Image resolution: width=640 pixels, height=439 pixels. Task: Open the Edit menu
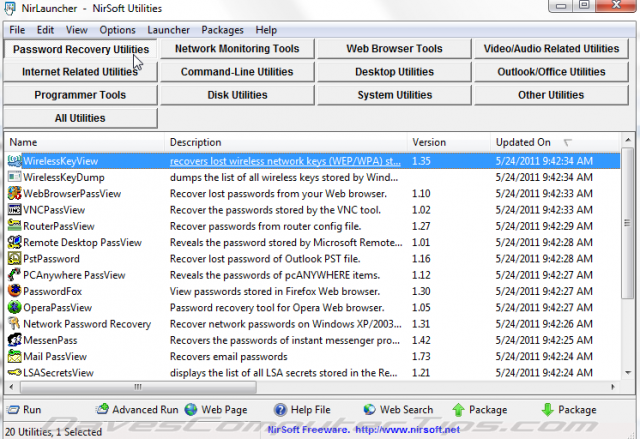point(45,30)
